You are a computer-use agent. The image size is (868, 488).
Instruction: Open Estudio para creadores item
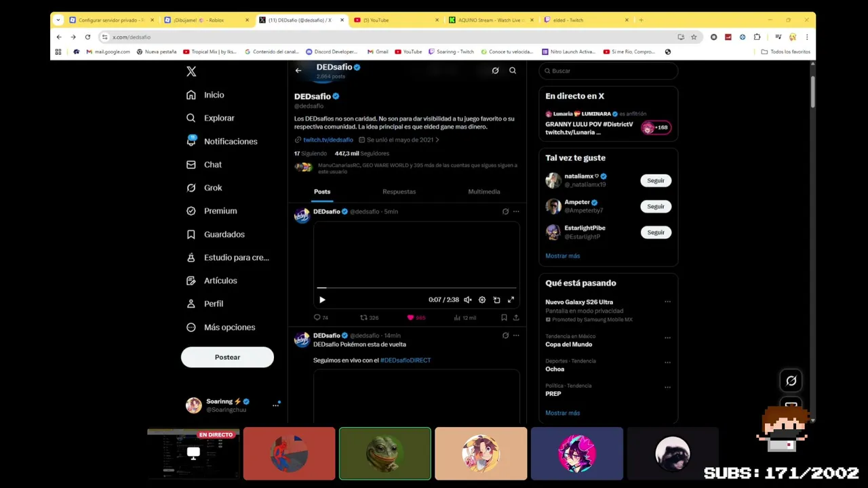227,258
